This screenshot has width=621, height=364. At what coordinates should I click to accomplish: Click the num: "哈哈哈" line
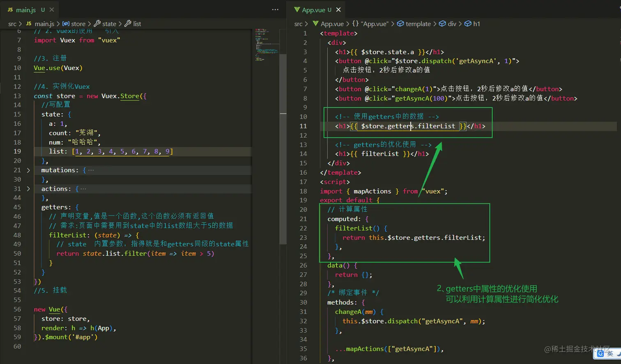pyautogui.click(x=75, y=142)
